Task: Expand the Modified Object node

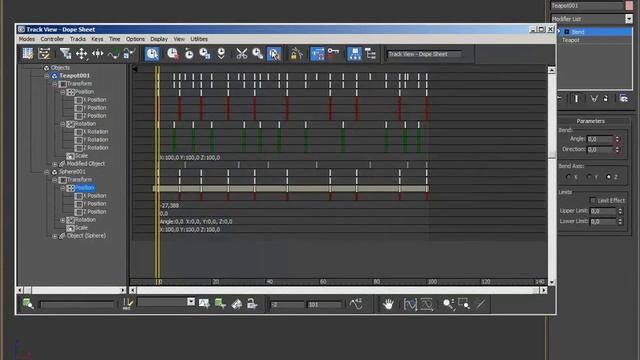Action: click(x=55, y=164)
